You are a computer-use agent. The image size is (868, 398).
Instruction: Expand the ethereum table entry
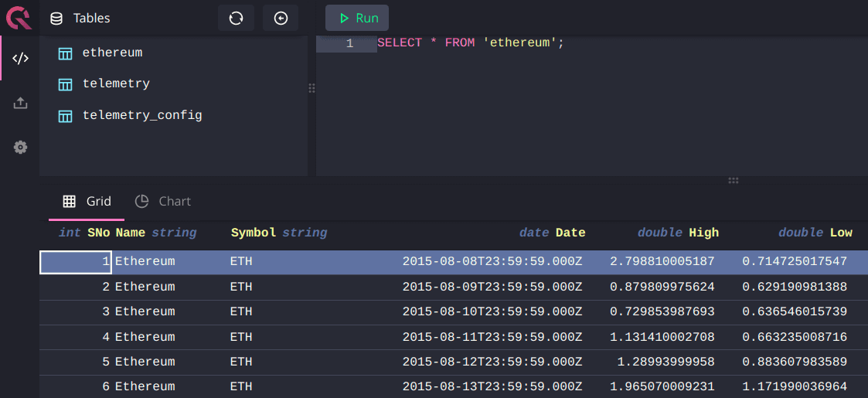112,53
